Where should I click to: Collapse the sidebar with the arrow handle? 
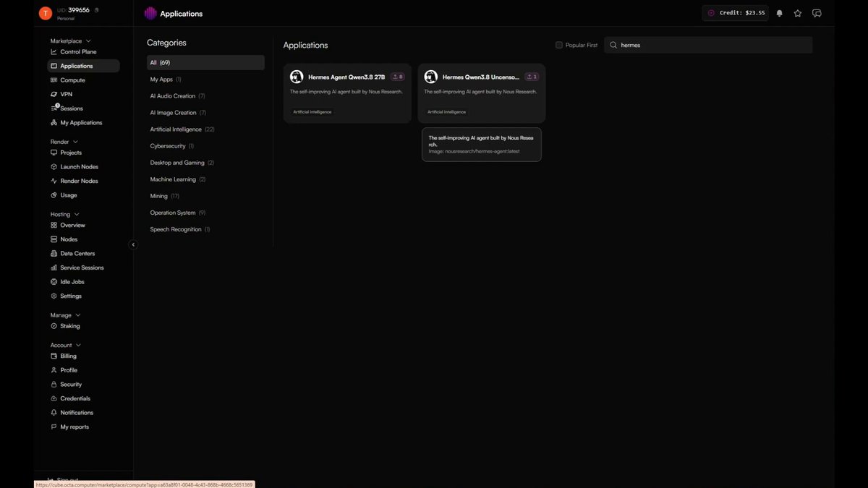133,244
